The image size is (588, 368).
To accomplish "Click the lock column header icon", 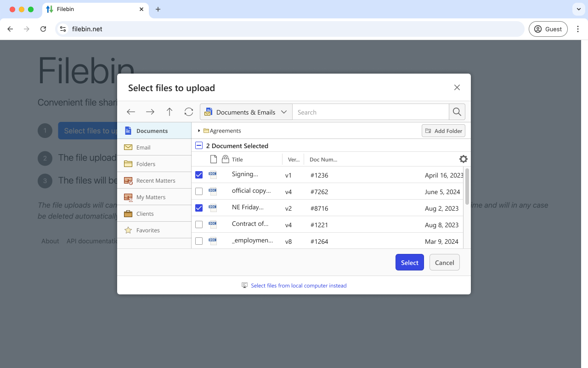I will click(225, 159).
